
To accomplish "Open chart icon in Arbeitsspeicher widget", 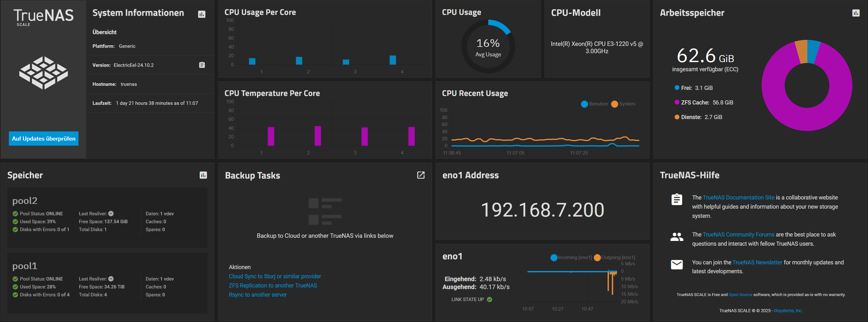I will tap(856, 13).
